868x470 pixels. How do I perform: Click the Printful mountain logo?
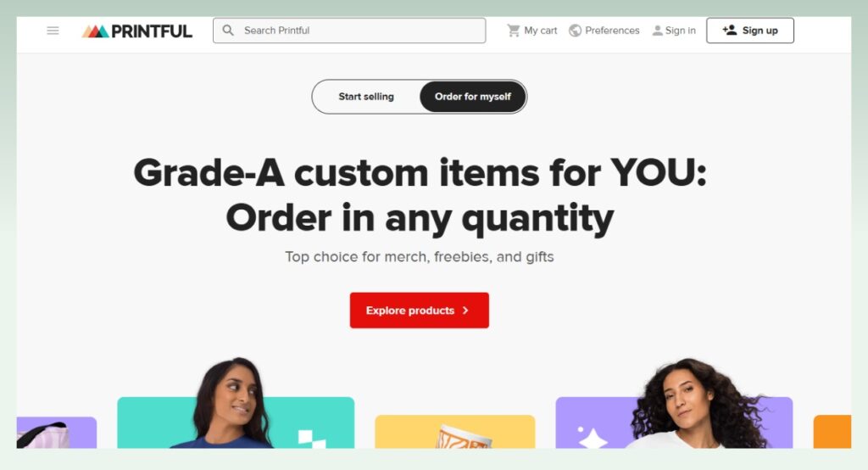click(95, 31)
